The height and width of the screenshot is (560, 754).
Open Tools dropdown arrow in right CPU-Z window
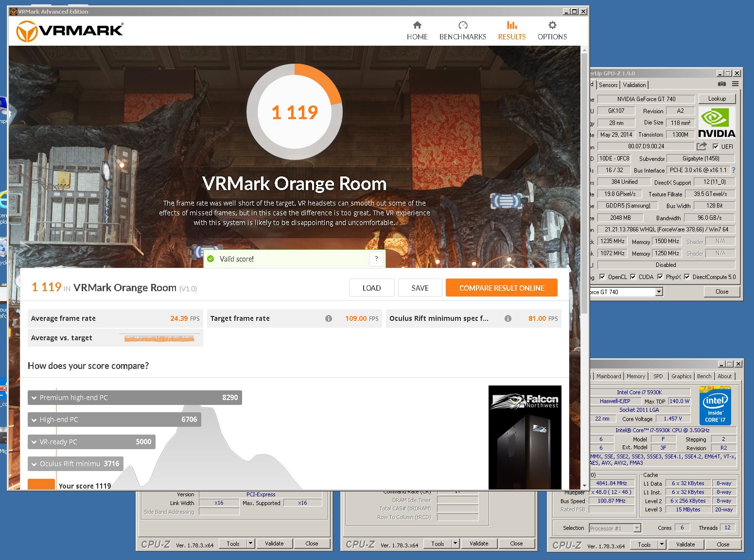coord(662,544)
